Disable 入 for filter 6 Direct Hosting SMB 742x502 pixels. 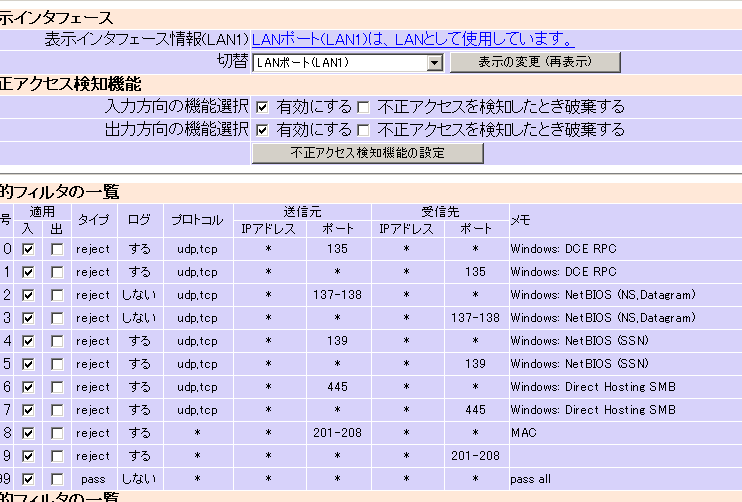coord(29,387)
